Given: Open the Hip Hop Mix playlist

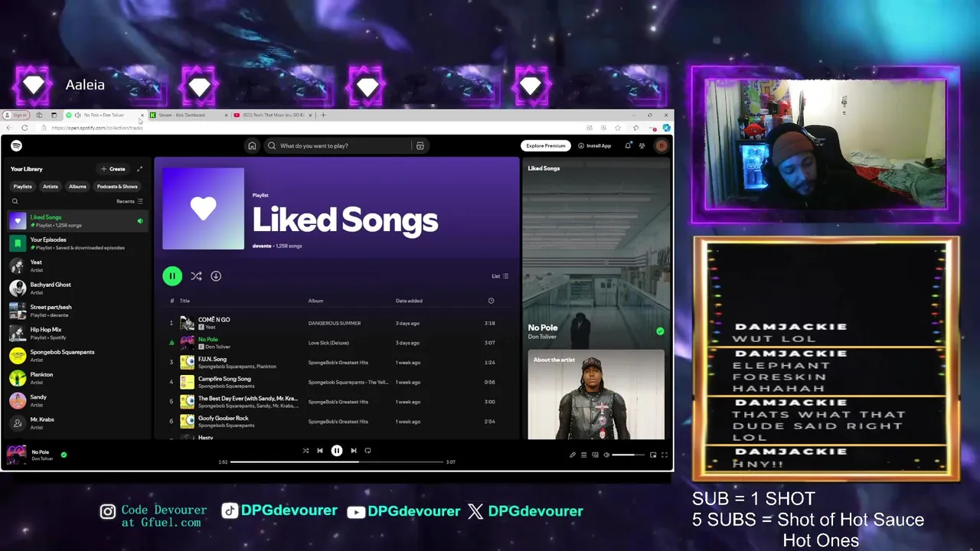Looking at the screenshot, I should (77, 333).
